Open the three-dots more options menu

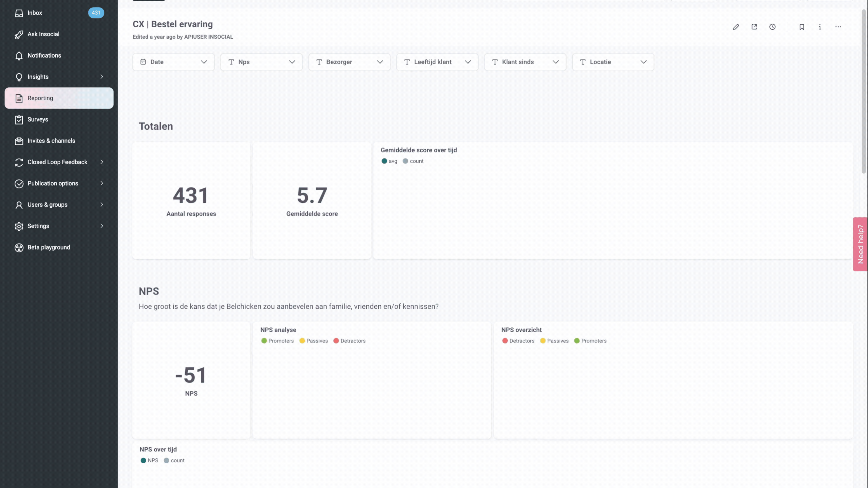(x=838, y=27)
